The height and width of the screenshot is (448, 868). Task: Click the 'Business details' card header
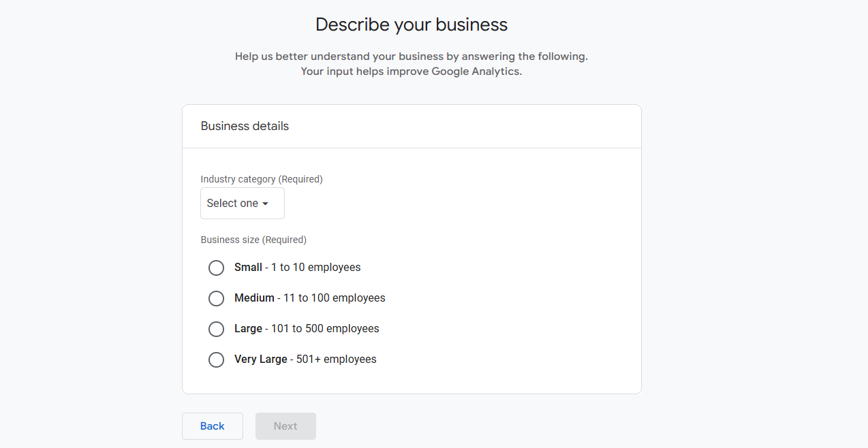pos(245,126)
